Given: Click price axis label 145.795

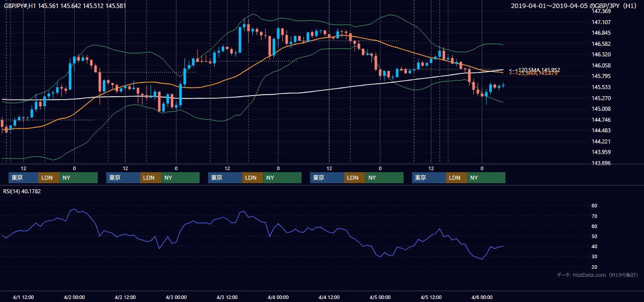Looking at the screenshot, I should click(601, 77).
